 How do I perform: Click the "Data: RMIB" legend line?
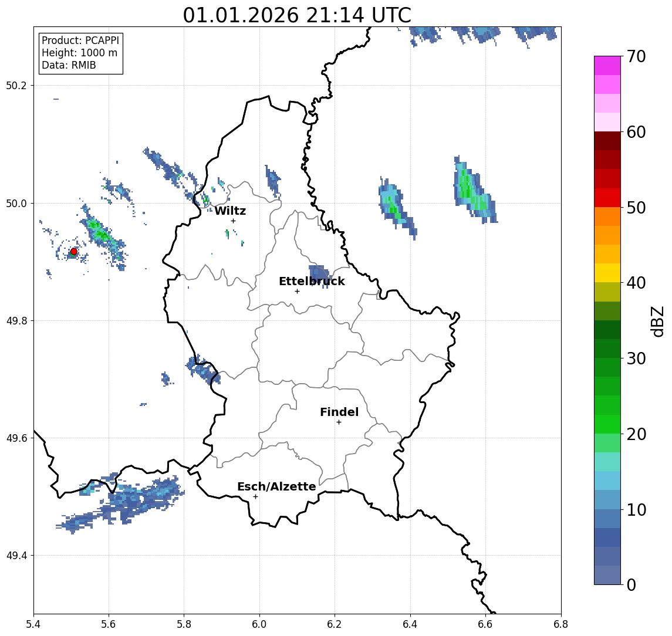point(69,65)
